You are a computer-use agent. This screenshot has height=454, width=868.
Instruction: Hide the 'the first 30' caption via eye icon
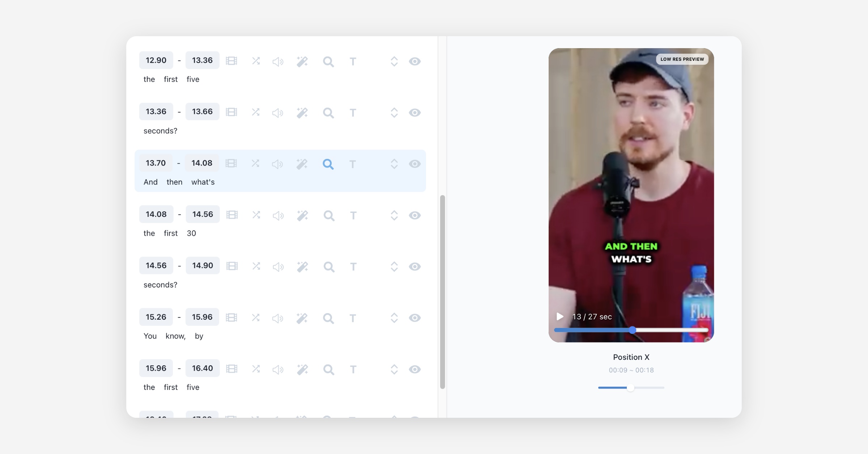click(x=414, y=215)
